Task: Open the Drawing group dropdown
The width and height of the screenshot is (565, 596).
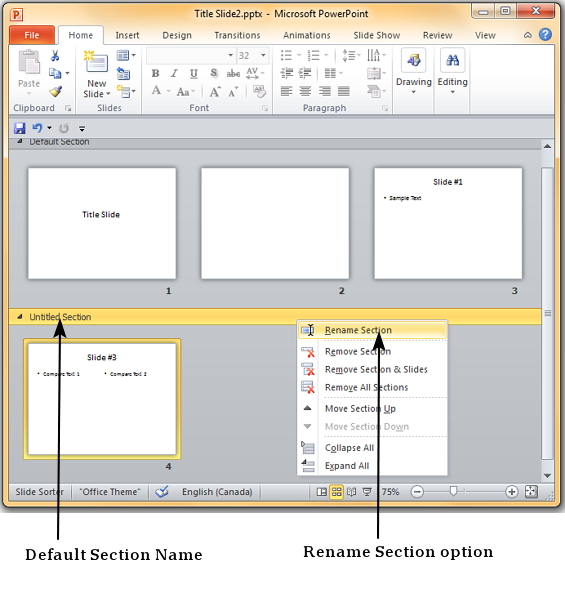Action: pos(413,92)
